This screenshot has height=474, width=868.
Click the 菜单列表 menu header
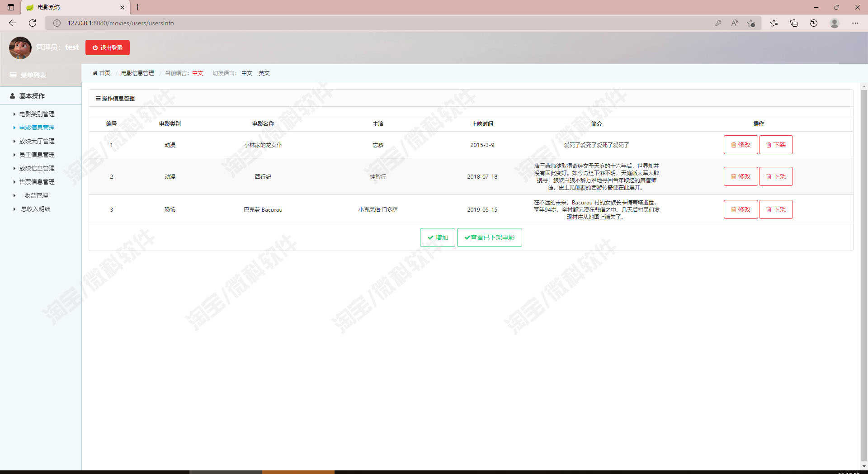coord(28,75)
